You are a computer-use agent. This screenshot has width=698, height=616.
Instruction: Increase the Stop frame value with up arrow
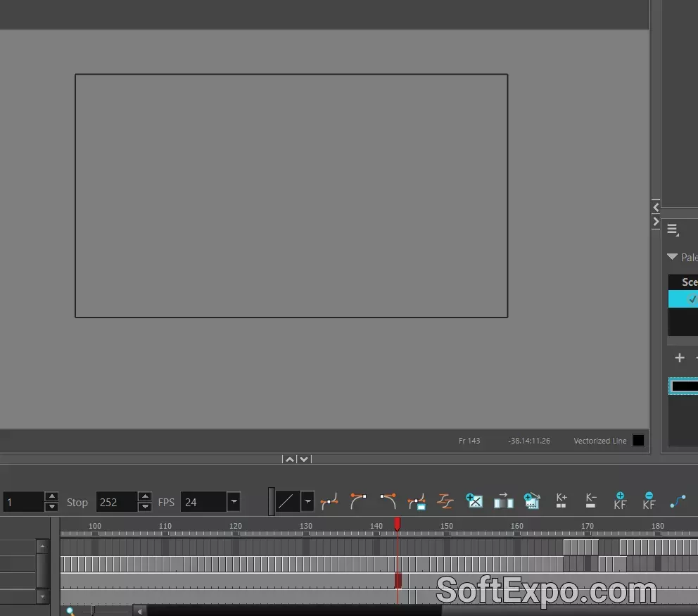click(x=144, y=497)
